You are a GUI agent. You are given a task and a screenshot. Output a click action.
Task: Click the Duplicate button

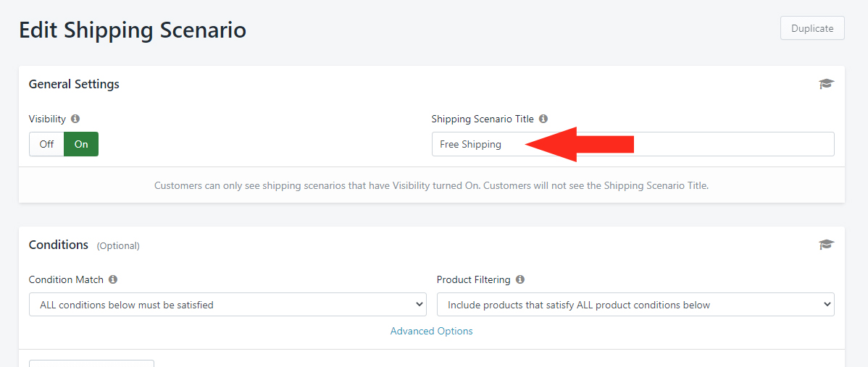812,28
